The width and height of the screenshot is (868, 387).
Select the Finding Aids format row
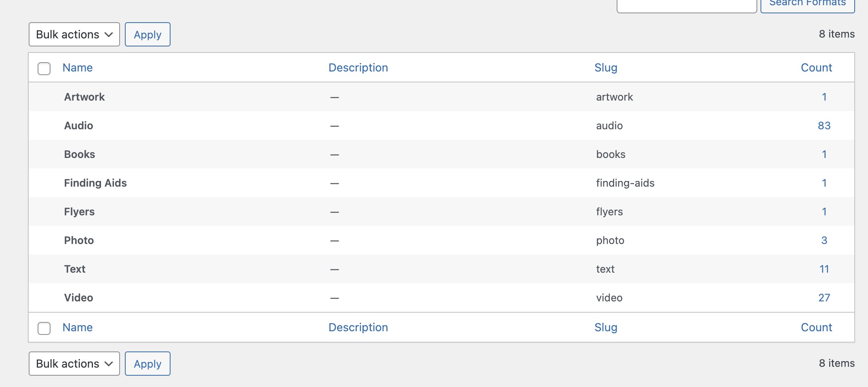[95, 183]
